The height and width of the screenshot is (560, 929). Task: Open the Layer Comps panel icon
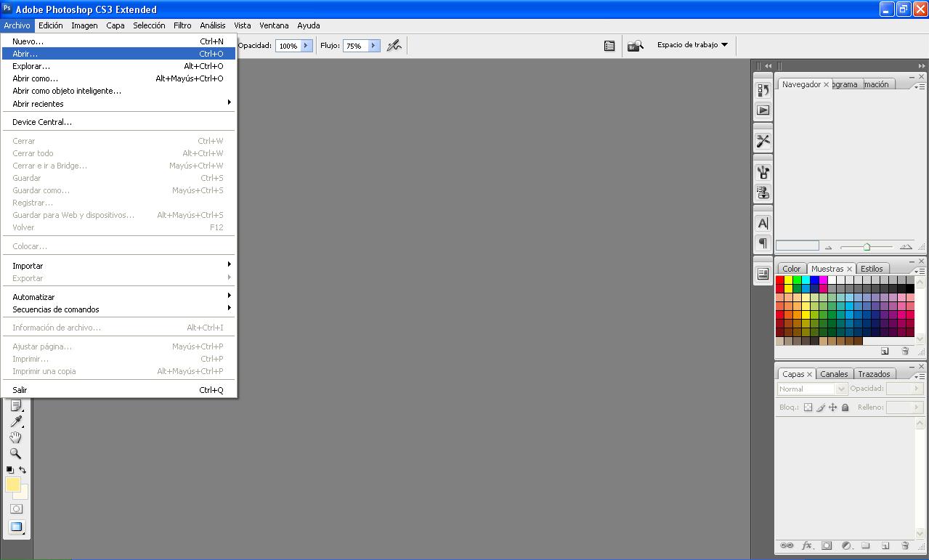763,274
